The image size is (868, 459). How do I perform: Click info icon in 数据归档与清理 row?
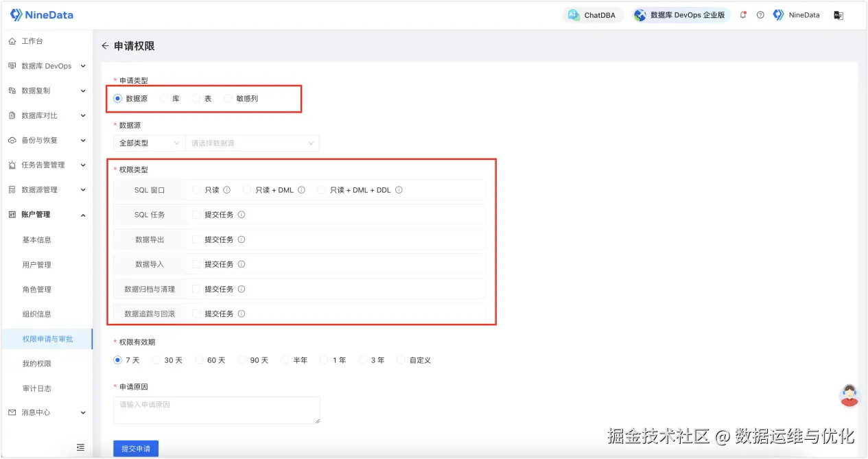point(242,289)
